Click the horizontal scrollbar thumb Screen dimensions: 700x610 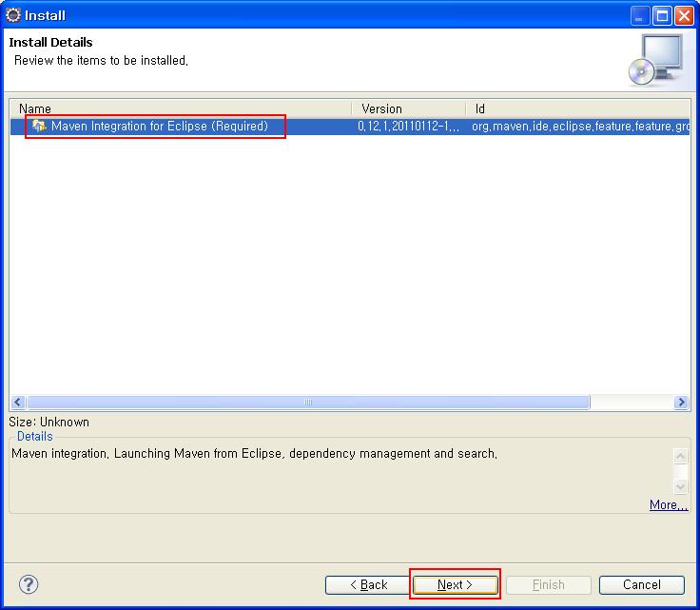tap(308, 403)
